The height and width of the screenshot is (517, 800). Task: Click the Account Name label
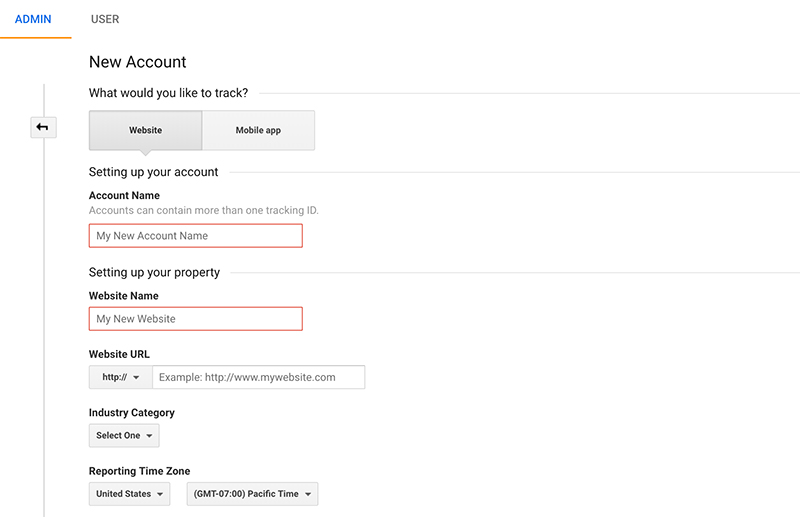point(124,195)
